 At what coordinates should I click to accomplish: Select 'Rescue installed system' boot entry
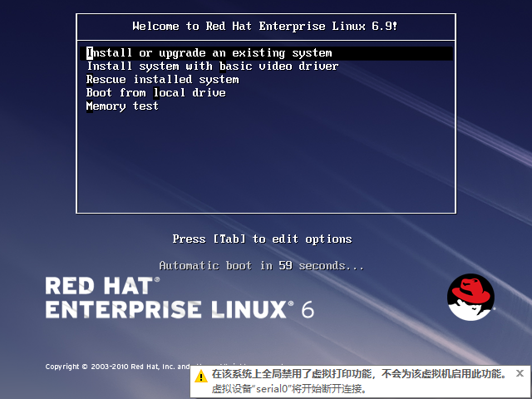163,80
